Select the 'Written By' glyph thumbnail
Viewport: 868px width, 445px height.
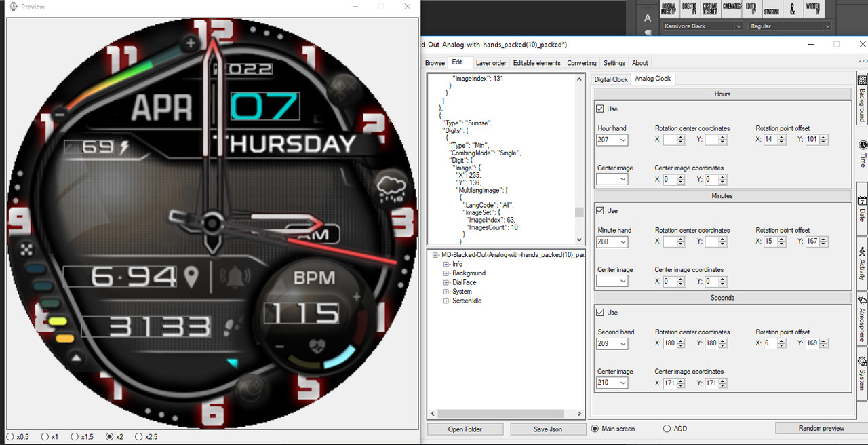click(812, 9)
